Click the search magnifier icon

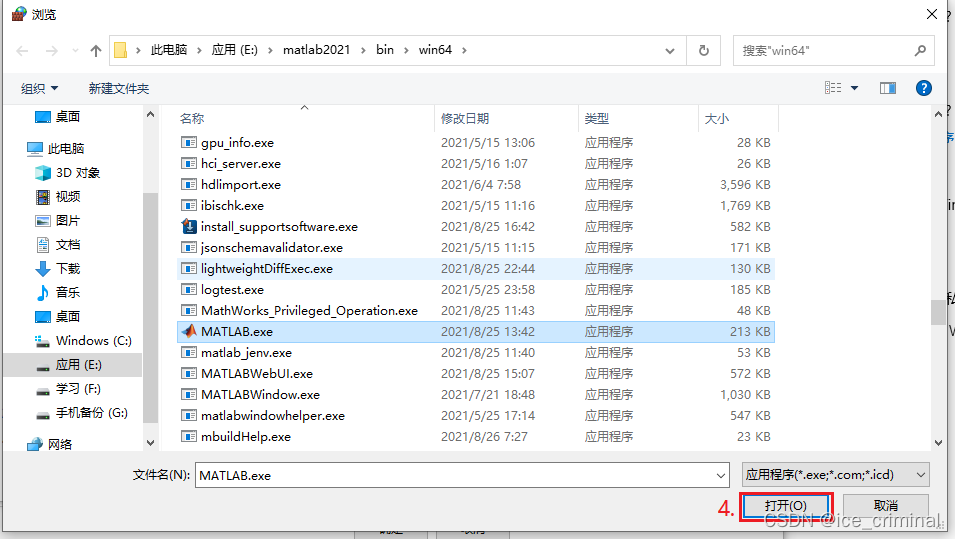[920, 51]
